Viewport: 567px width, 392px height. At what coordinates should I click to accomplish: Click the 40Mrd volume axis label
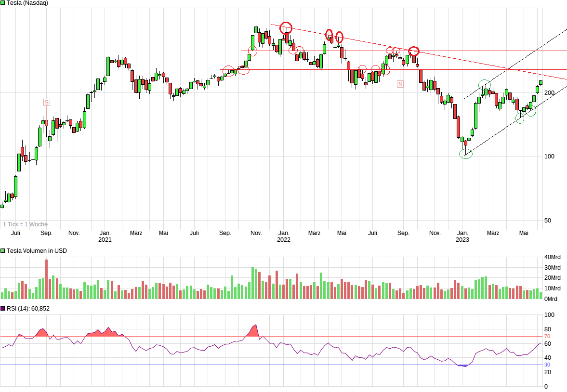tap(553, 257)
